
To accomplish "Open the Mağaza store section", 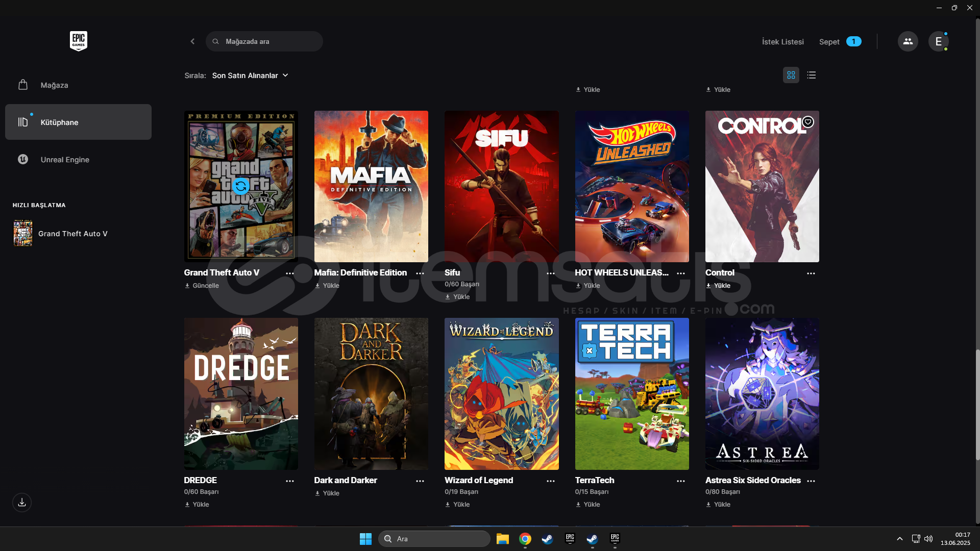I will click(78, 85).
